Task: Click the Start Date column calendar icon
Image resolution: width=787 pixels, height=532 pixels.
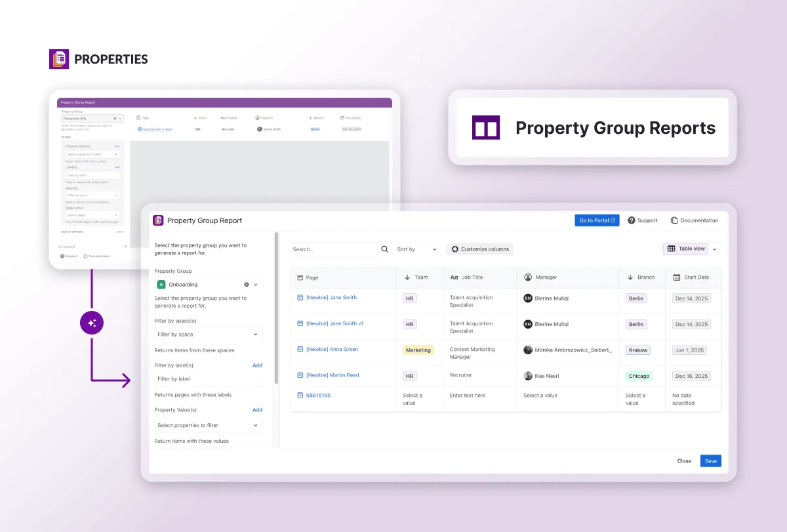Action: pos(677,277)
